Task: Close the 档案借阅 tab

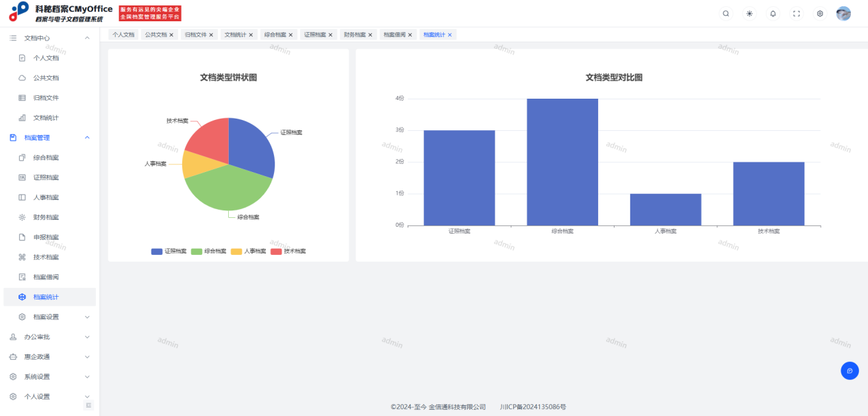Action: (410, 34)
